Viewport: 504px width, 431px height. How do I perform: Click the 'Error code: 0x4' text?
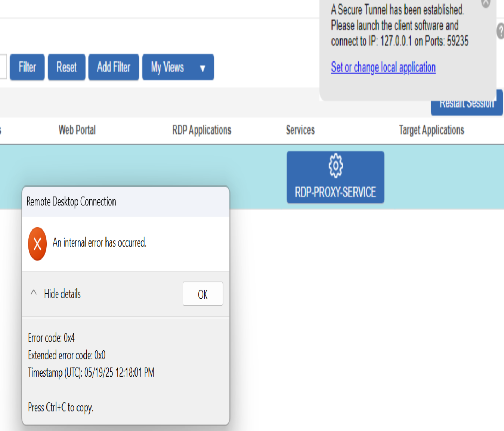coord(51,338)
